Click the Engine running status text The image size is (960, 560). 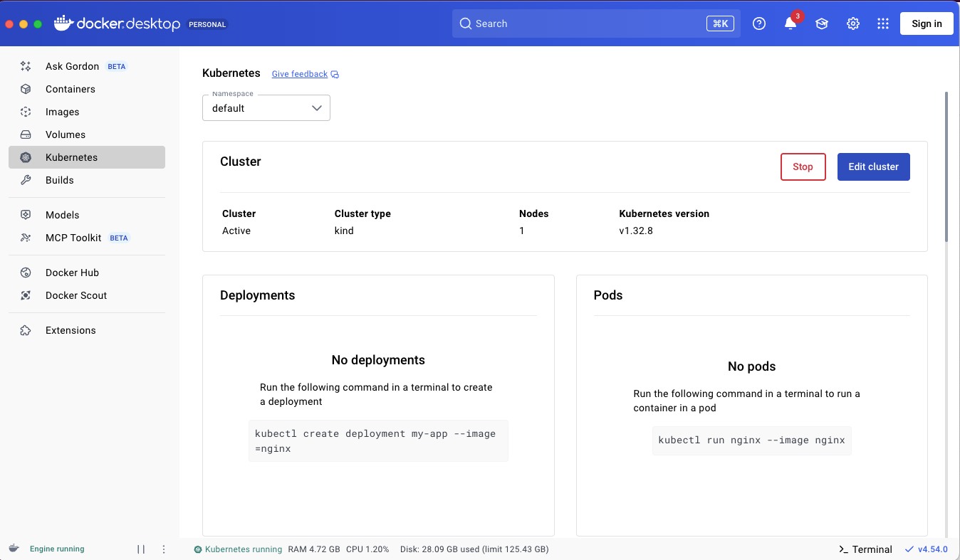pos(57,549)
